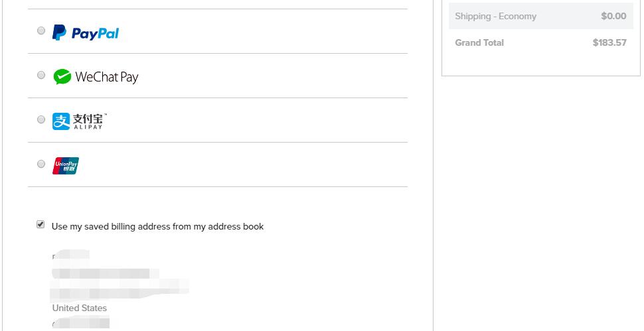
Task: Select the PayPal radio button
Action: (x=41, y=31)
